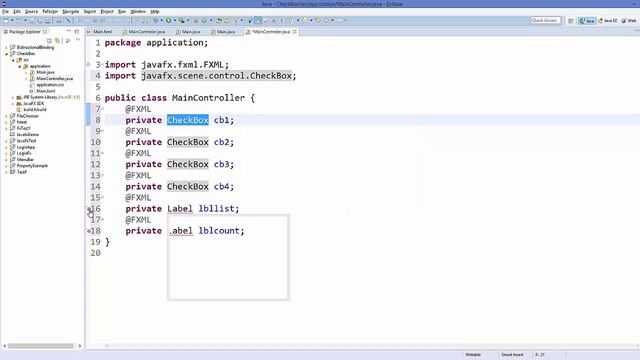Expand the LoginApp project

click(x=6, y=147)
